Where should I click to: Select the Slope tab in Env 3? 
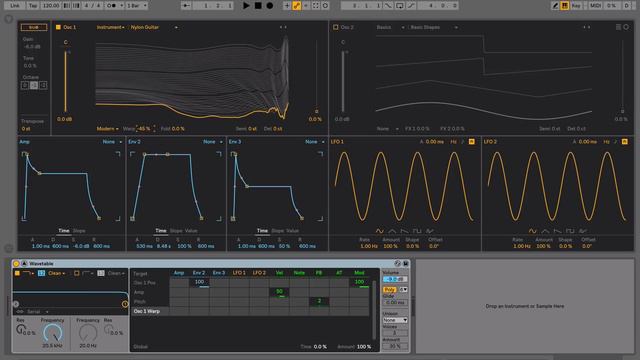click(277, 231)
